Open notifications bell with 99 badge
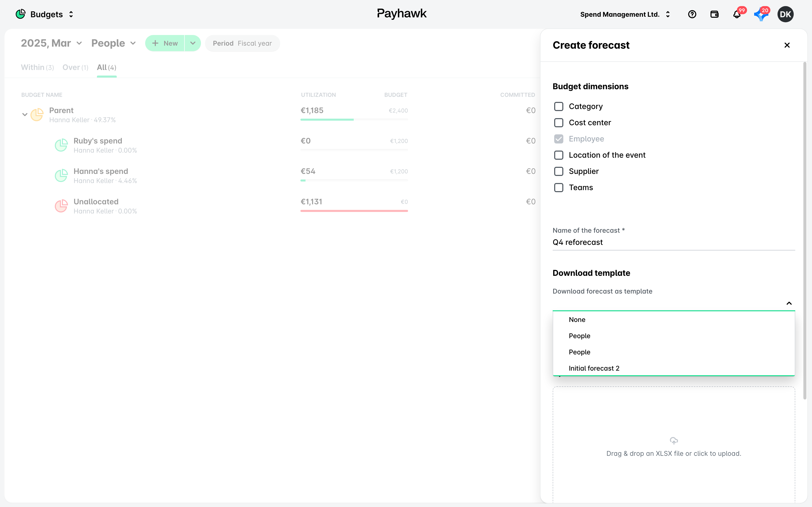The image size is (812, 507). (737, 14)
